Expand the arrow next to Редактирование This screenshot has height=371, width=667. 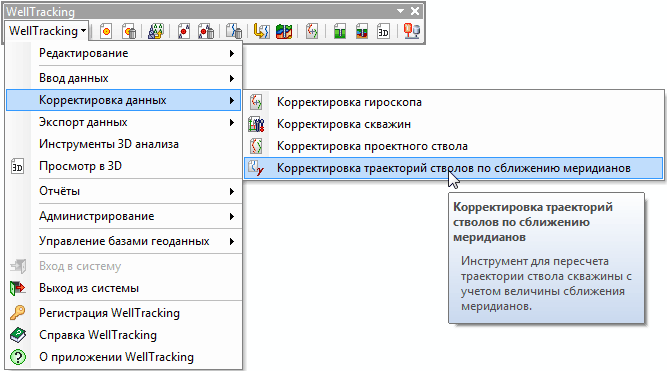point(232,54)
